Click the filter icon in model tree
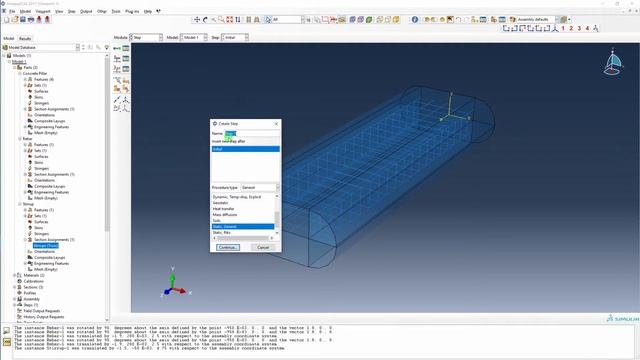Image resolution: width=640 pixels, height=360 pixels. [x=107, y=47]
